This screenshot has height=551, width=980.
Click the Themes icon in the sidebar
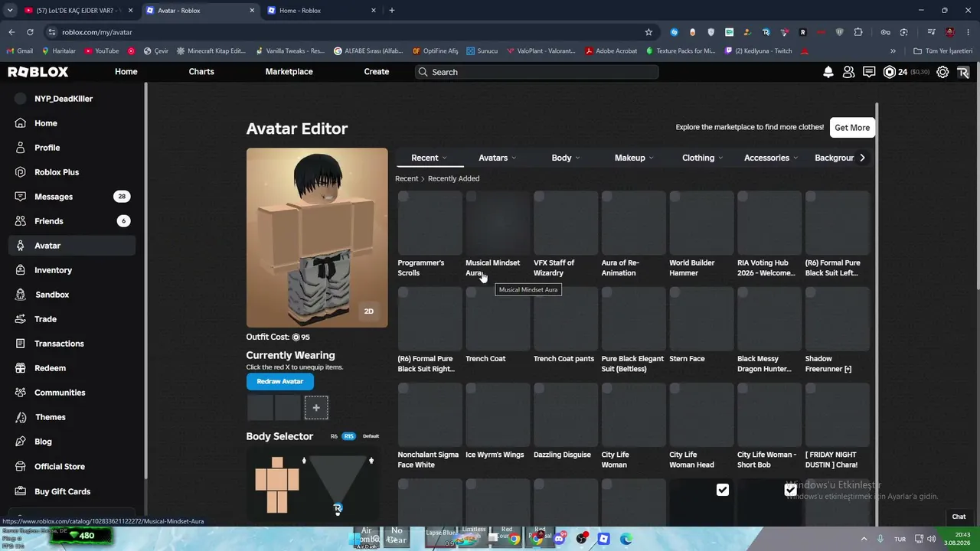(21, 417)
